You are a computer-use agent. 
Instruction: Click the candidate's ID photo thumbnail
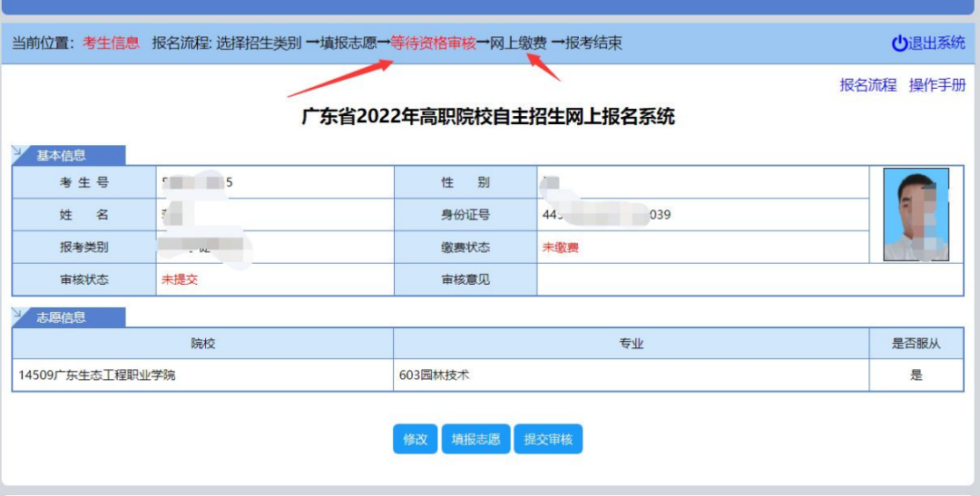[x=916, y=215]
